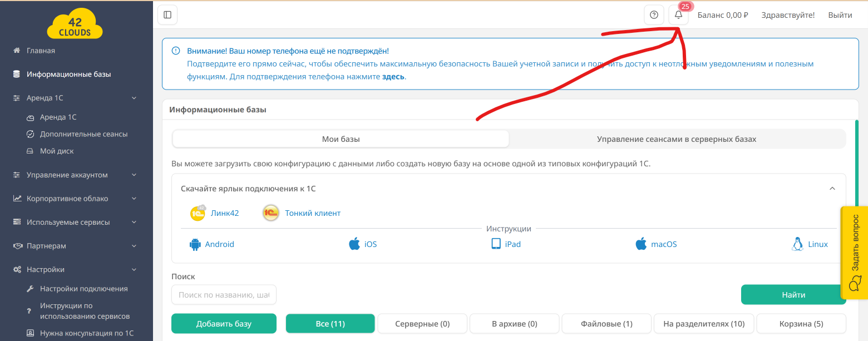Filter by На разделителях (10)
The width and height of the screenshot is (868, 341).
(704, 324)
